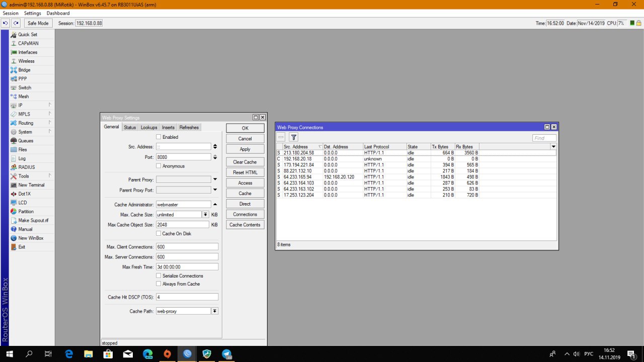Open Max. Cache Size dropdown

206,215
